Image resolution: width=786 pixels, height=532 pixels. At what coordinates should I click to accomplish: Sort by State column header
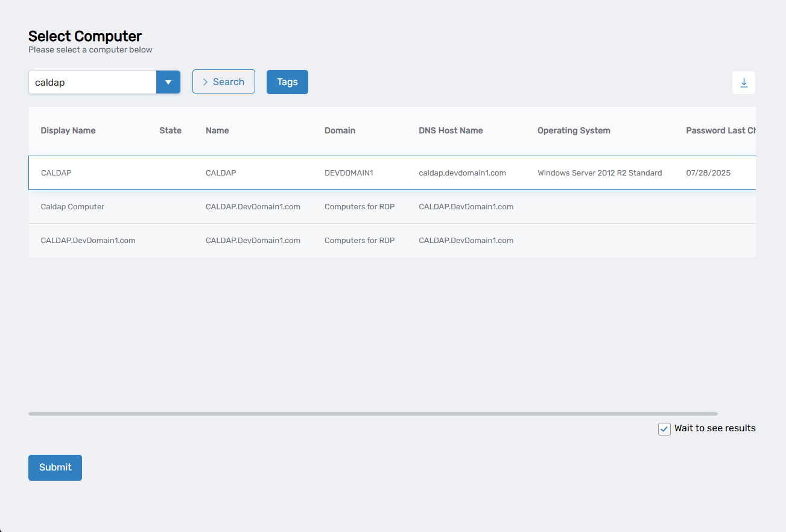[170, 130]
